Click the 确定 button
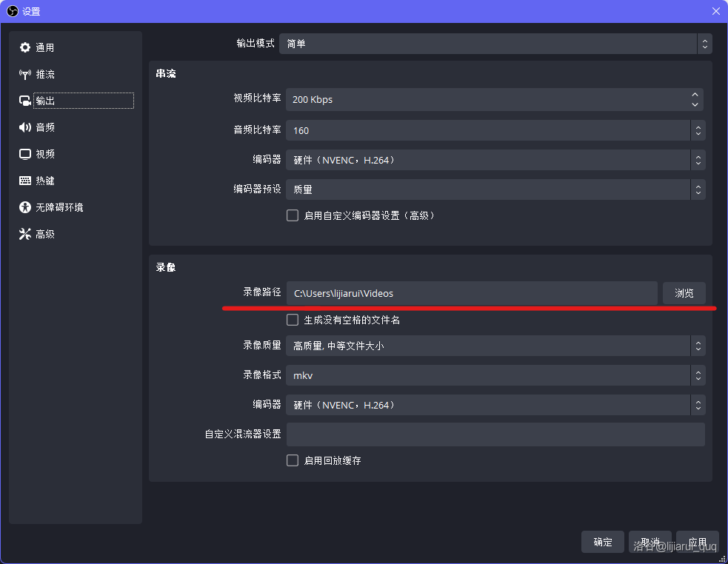The height and width of the screenshot is (564, 728). pos(603,542)
